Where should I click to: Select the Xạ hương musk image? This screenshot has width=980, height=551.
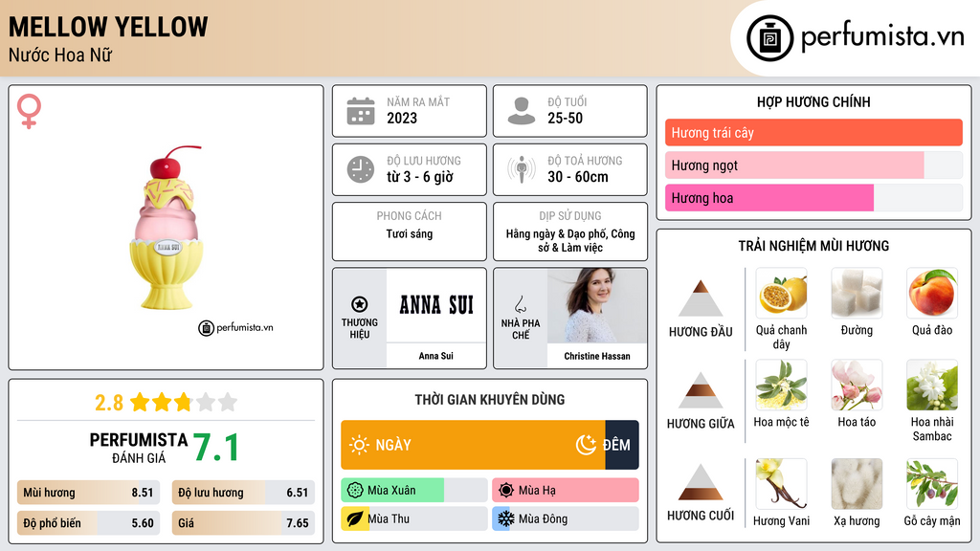[x=857, y=484]
